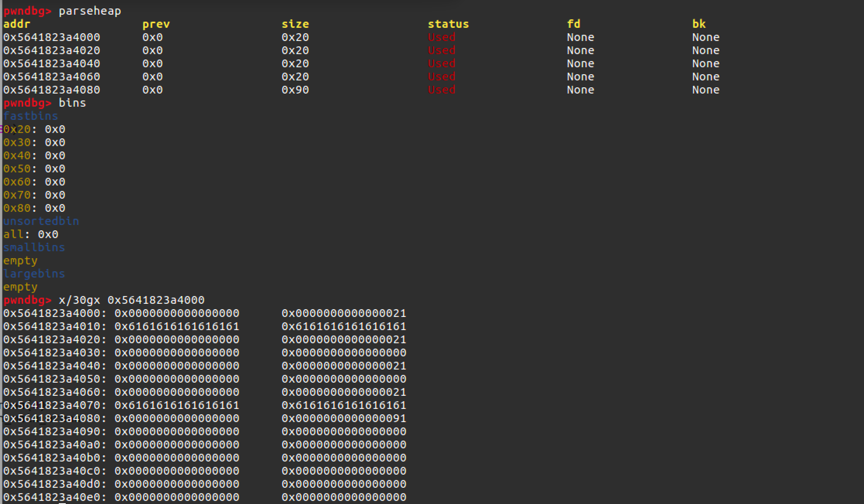Click the 'bins' command text
Viewport: 864px width, 504px height.
[72, 103]
